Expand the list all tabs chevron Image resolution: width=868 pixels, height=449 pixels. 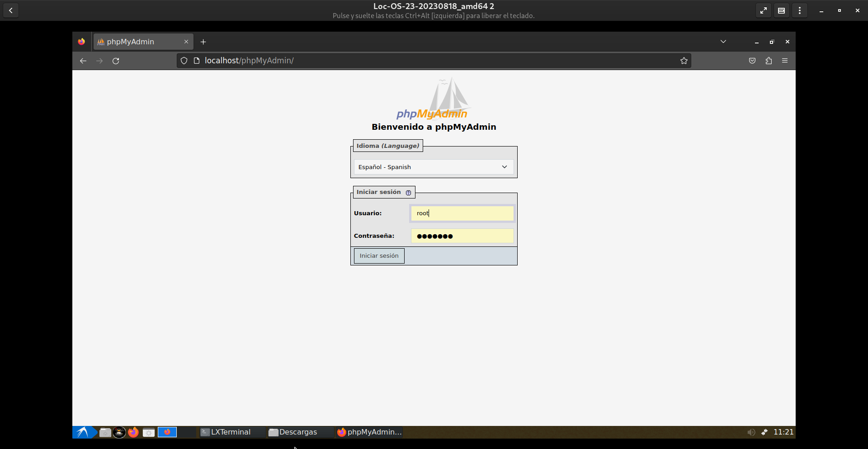click(723, 42)
